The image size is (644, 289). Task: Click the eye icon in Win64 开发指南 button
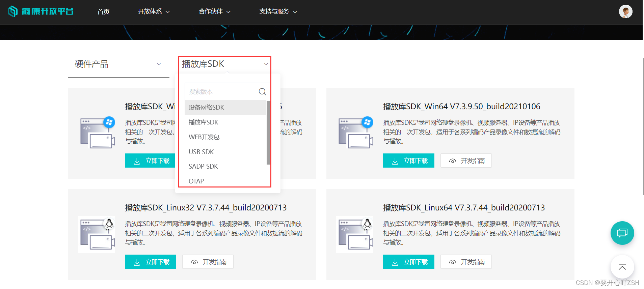pos(453,161)
